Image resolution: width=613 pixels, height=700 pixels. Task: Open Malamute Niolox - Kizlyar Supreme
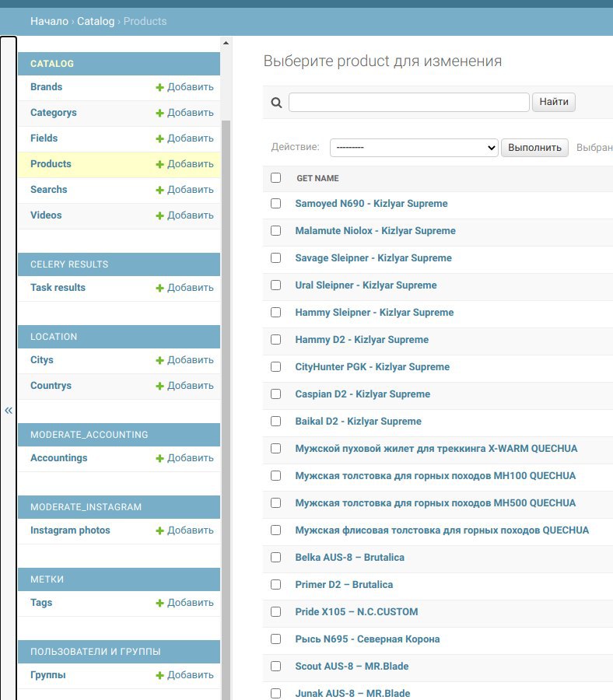point(375,231)
